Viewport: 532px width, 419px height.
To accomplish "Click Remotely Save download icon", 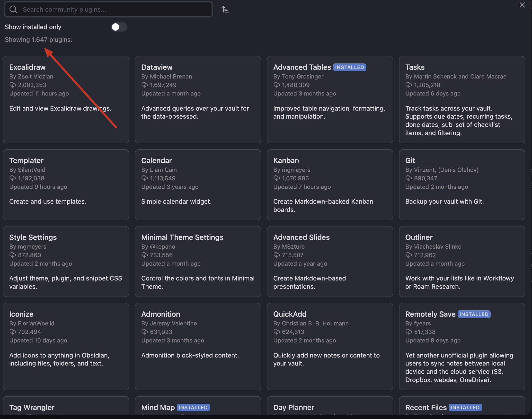I will pyautogui.click(x=408, y=332).
